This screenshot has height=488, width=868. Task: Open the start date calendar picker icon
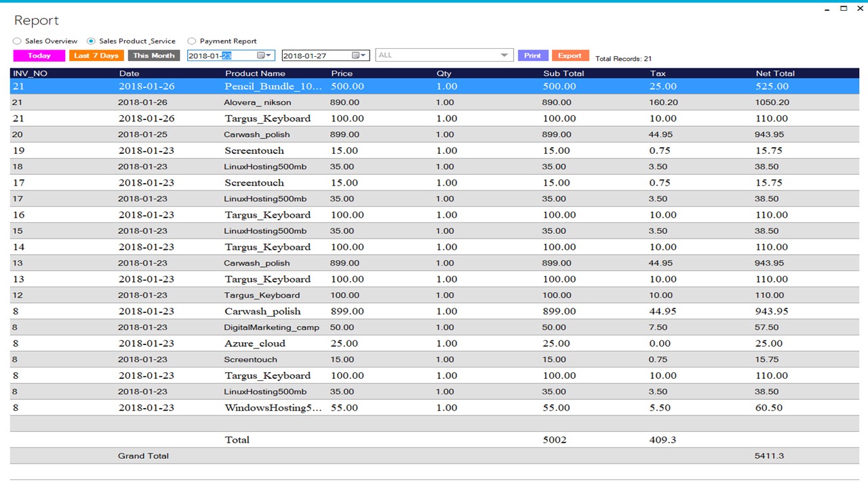point(260,55)
